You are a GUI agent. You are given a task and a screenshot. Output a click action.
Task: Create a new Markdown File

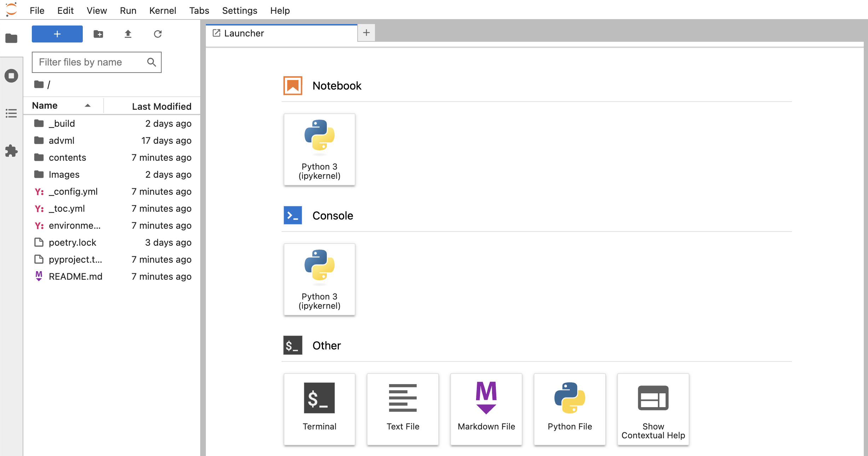coord(486,409)
